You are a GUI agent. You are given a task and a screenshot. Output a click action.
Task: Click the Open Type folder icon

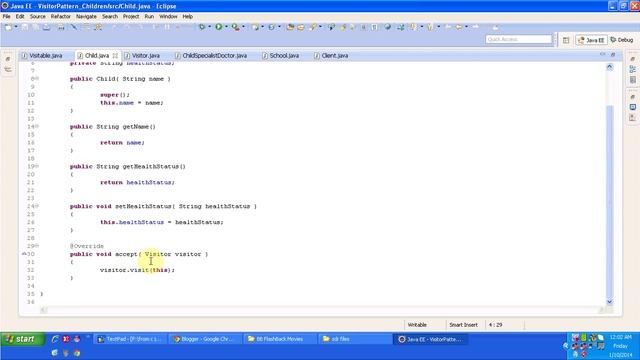pyautogui.click(x=290, y=27)
